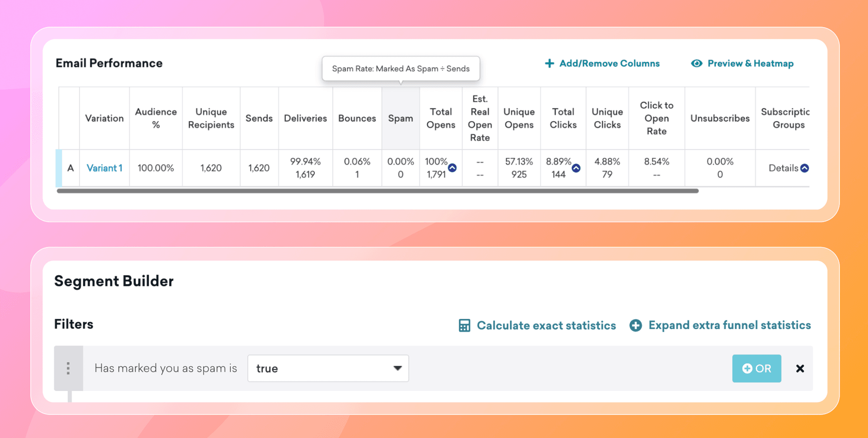
Task: Expand Subscription Groups Details chevron
Action: 805,168
